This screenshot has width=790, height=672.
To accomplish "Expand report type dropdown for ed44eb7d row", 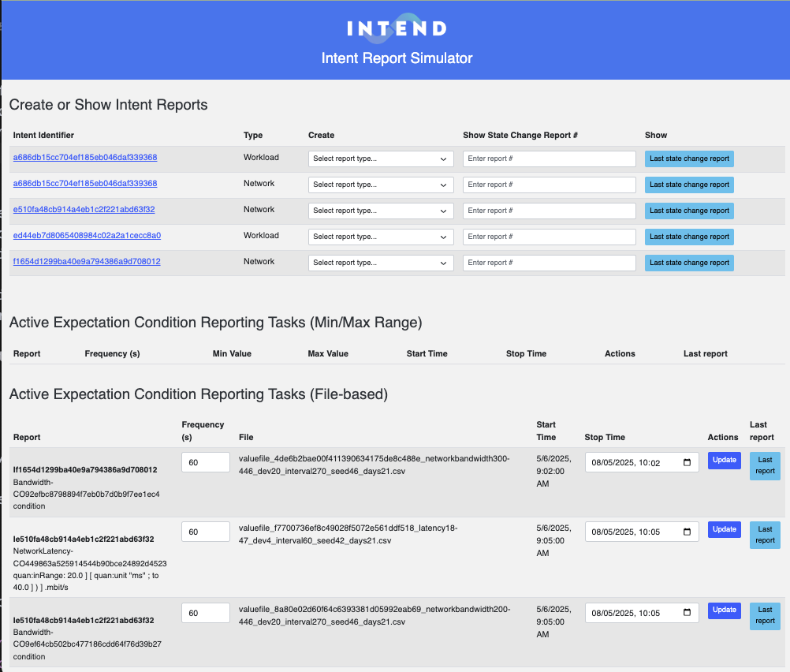I will [380, 237].
